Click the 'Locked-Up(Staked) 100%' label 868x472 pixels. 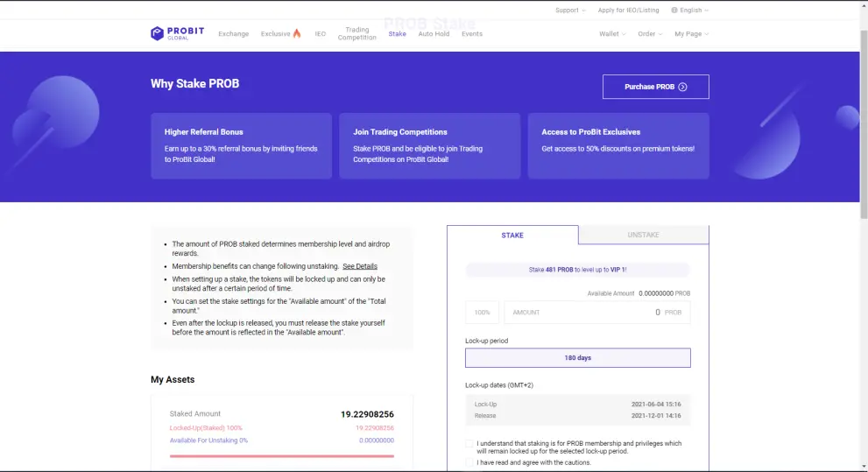click(x=206, y=427)
